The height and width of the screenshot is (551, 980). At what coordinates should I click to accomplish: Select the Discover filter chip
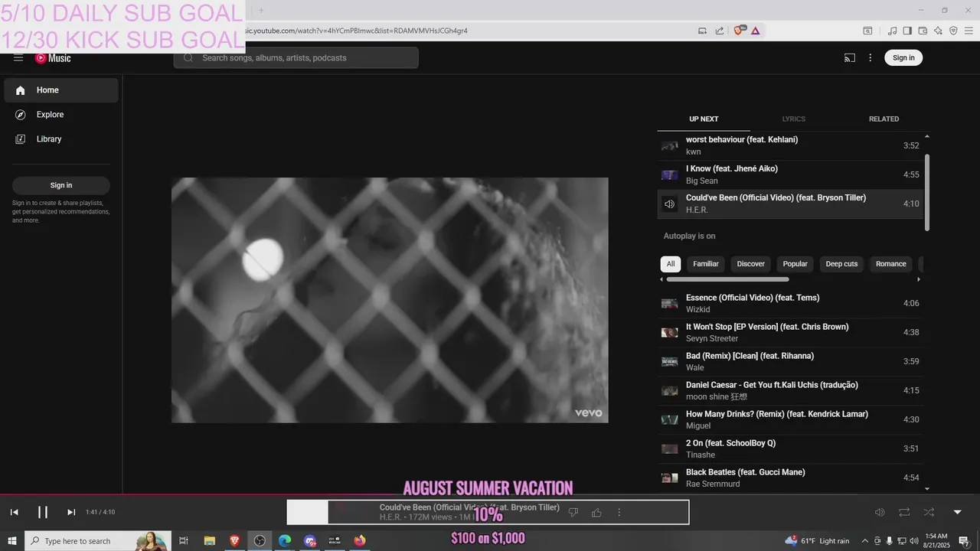click(x=750, y=264)
